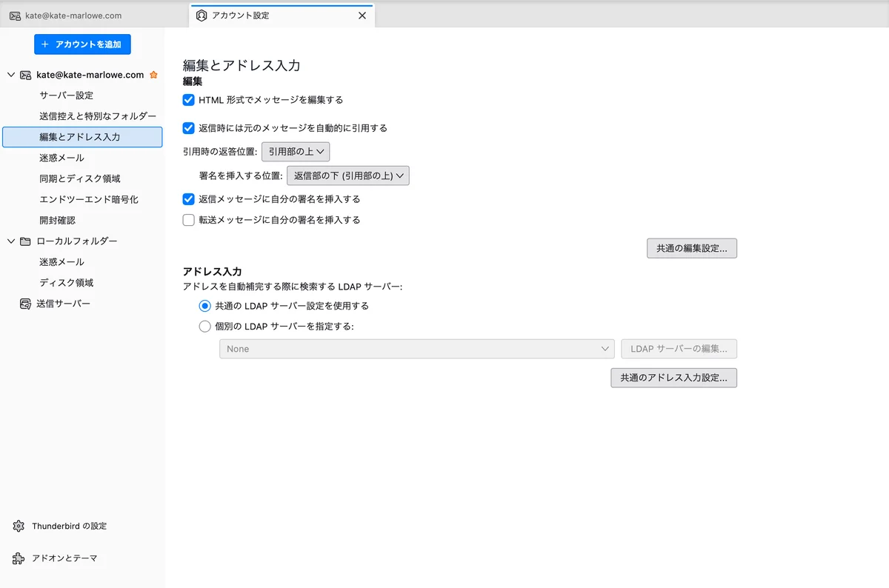Click the アドレス入力 section heading
This screenshot has width=889, height=588.
click(x=213, y=273)
